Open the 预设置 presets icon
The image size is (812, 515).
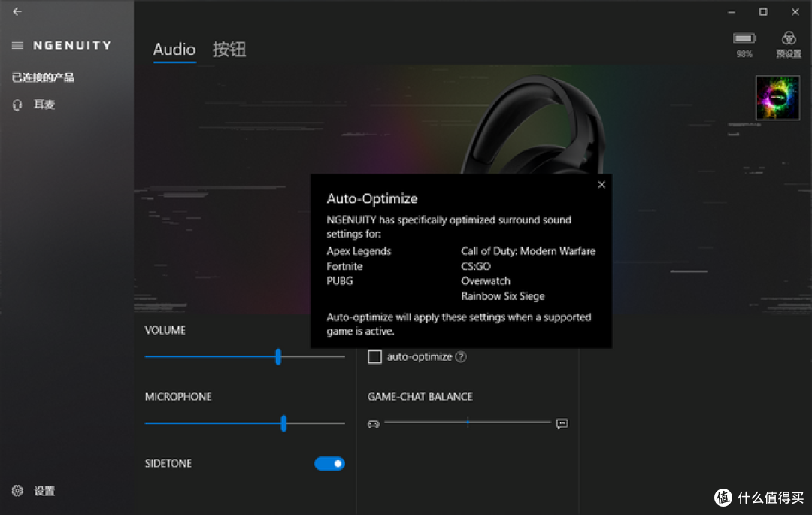click(789, 38)
